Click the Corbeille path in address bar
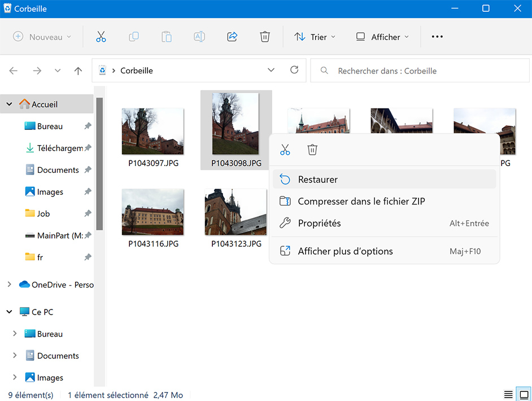The width and height of the screenshot is (532, 401). point(137,71)
